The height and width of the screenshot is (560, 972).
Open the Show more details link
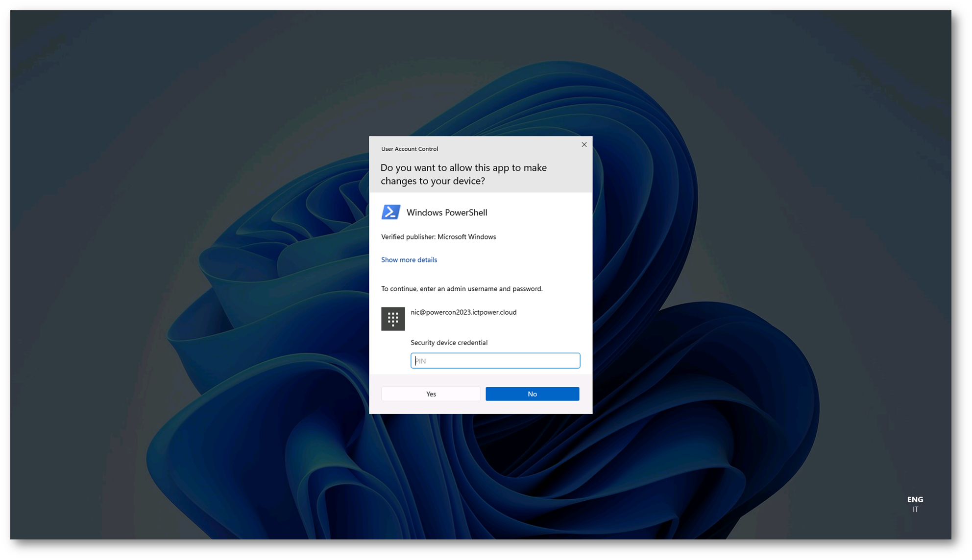click(409, 260)
